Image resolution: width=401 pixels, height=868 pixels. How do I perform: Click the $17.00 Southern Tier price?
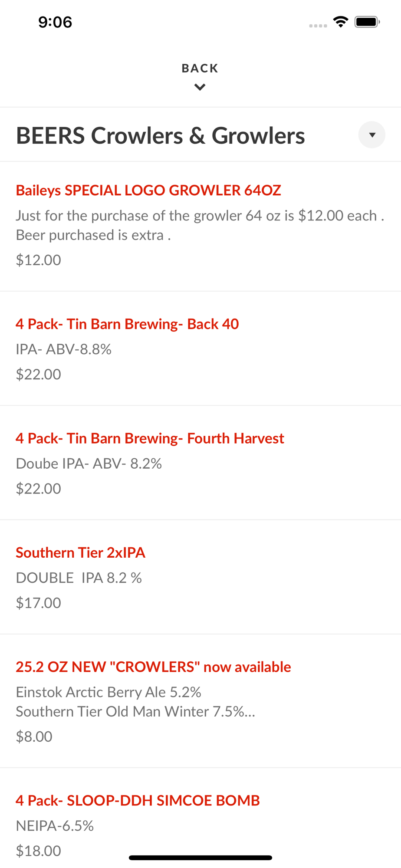(39, 603)
